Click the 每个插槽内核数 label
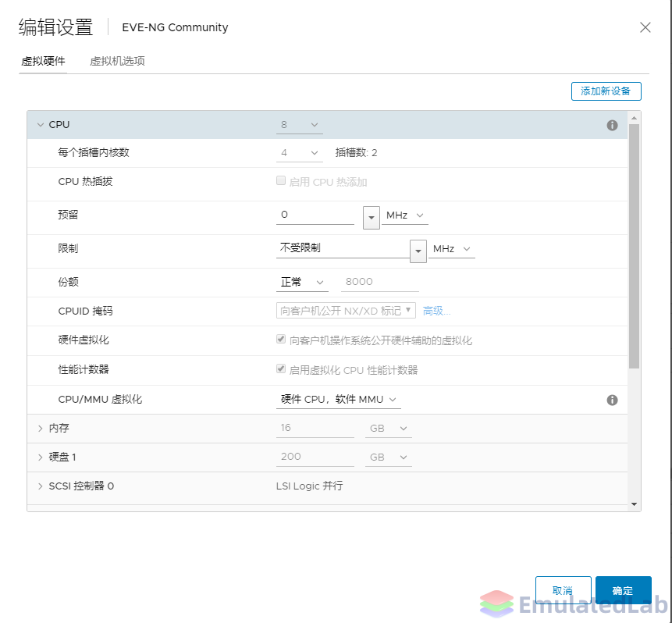The image size is (672, 623). click(94, 153)
